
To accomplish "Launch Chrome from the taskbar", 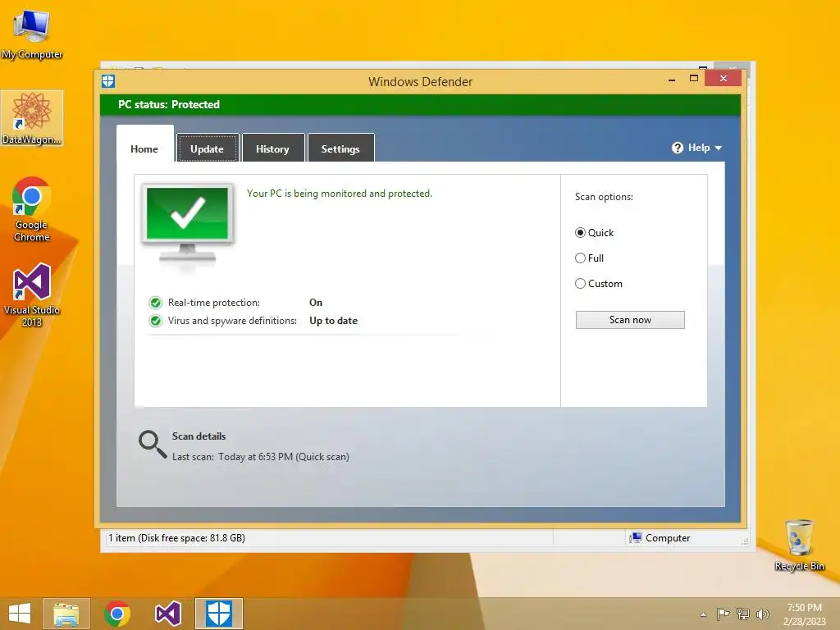I will pyautogui.click(x=117, y=614).
